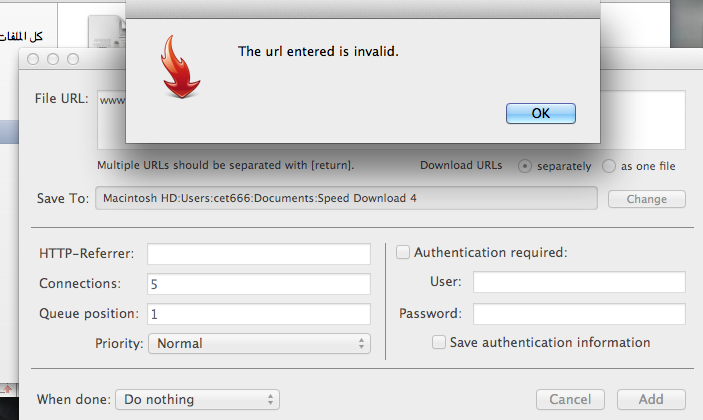Select the 'as one file' radio button

tap(608, 166)
